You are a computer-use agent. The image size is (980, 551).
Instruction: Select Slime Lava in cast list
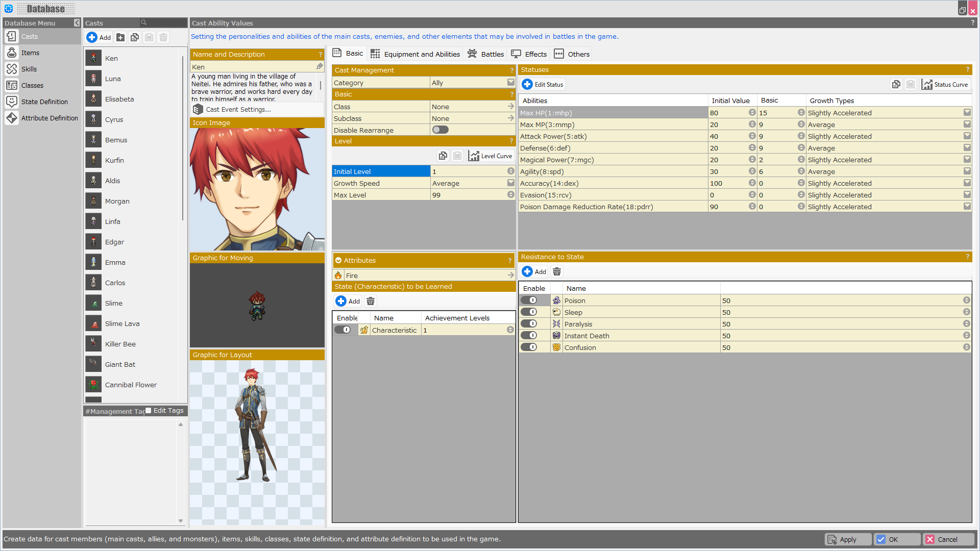[x=122, y=323]
